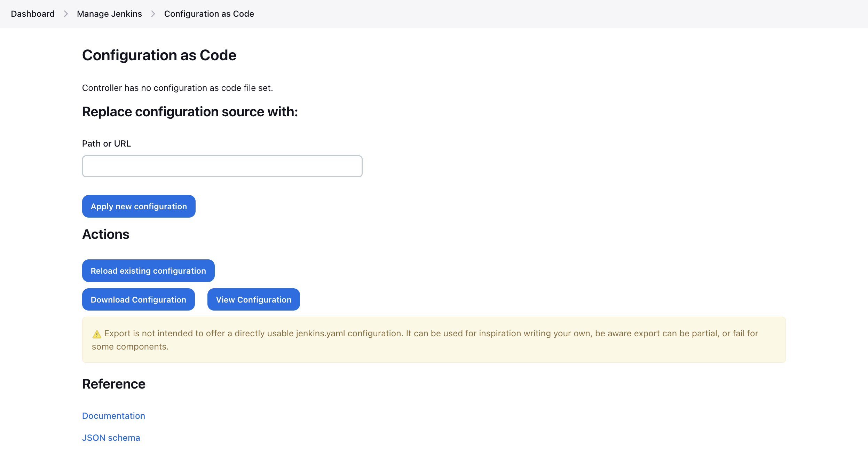Click the Actions section heading
The height and width of the screenshot is (454, 868).
(x=105, y=234)
